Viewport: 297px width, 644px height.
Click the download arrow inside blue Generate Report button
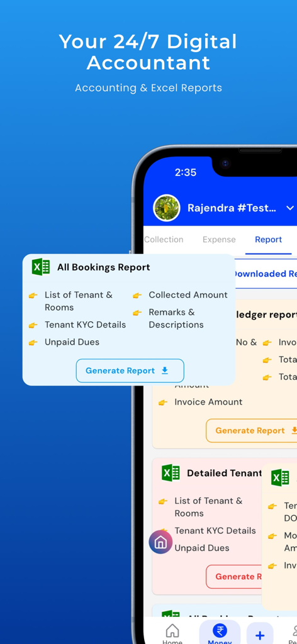click(165, 370)
